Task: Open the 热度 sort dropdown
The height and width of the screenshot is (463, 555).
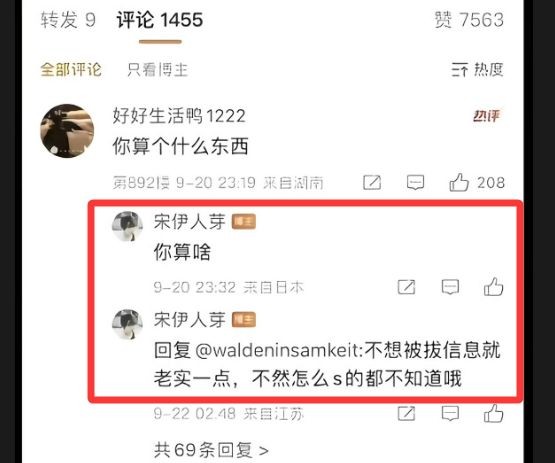Action: tap(477, 69)
